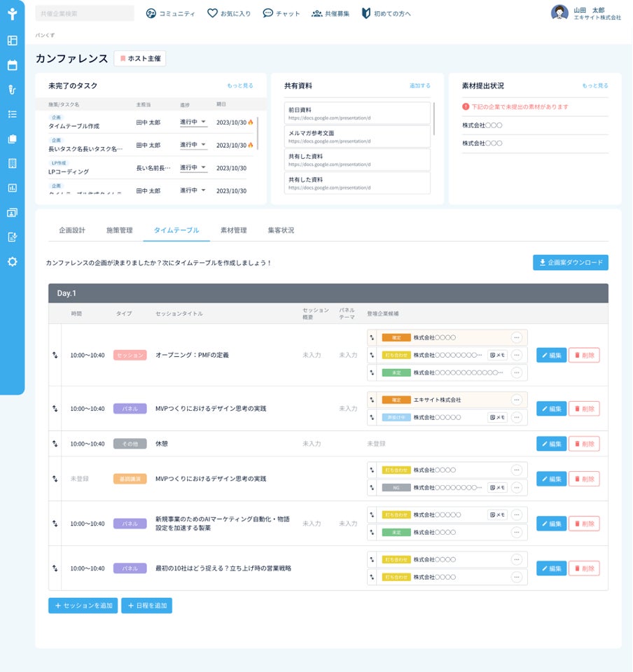Open the stacked documents icon in sidebar
633x672 pixels.
tap(13, 139)
